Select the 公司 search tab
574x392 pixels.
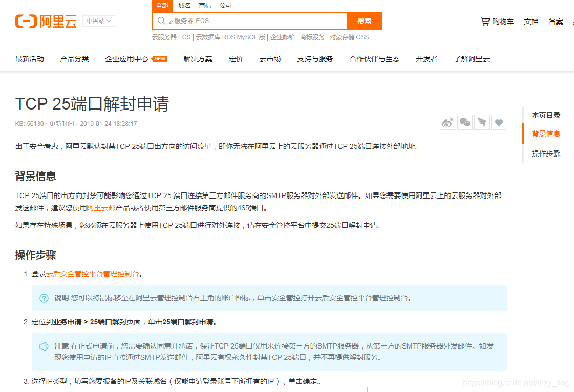coord(225,6)
